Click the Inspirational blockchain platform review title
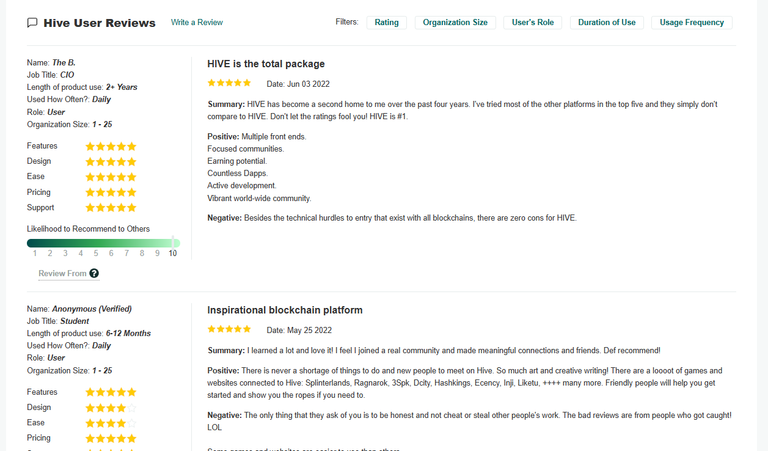 285,310
